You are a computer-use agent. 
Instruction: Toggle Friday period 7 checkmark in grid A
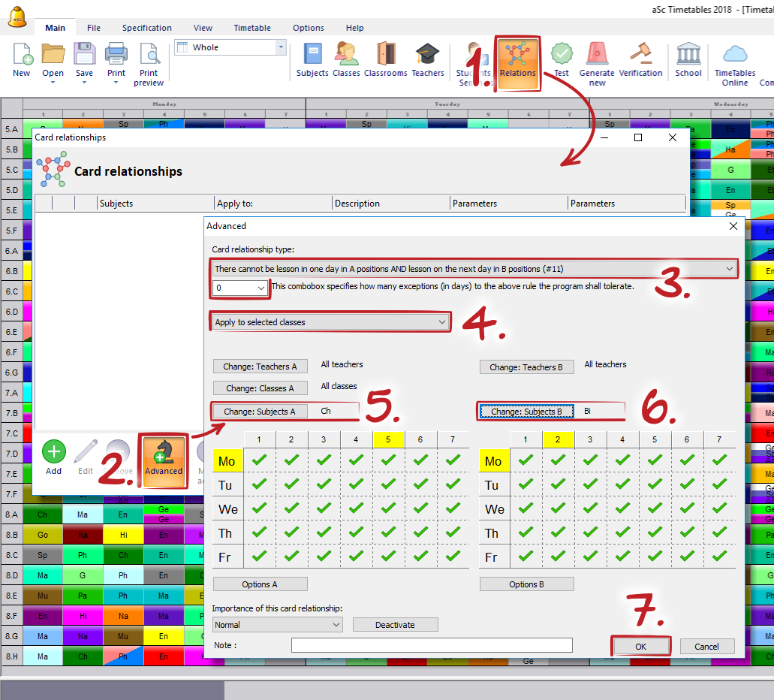click(x=453, y=557)
